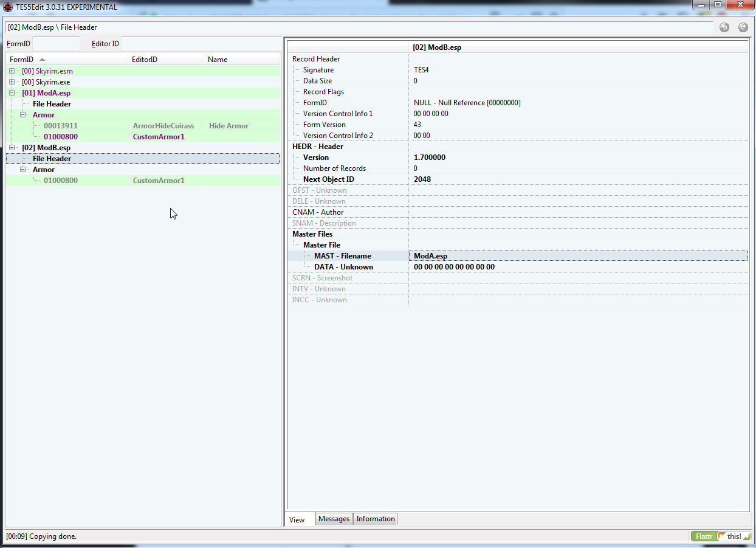The width and height of the screenshot is (756, 548).
Task: Click the NULL - Null Reference FormID value
Action: (467, 103)
